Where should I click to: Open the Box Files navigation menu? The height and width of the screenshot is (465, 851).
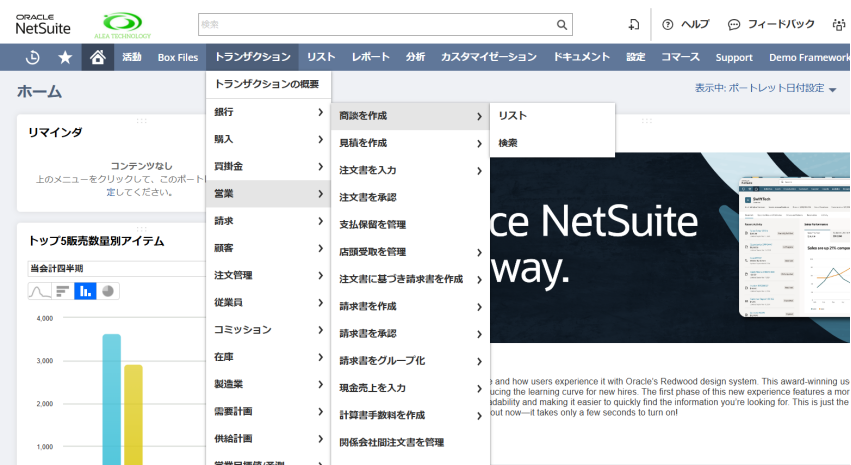(178, 57)
